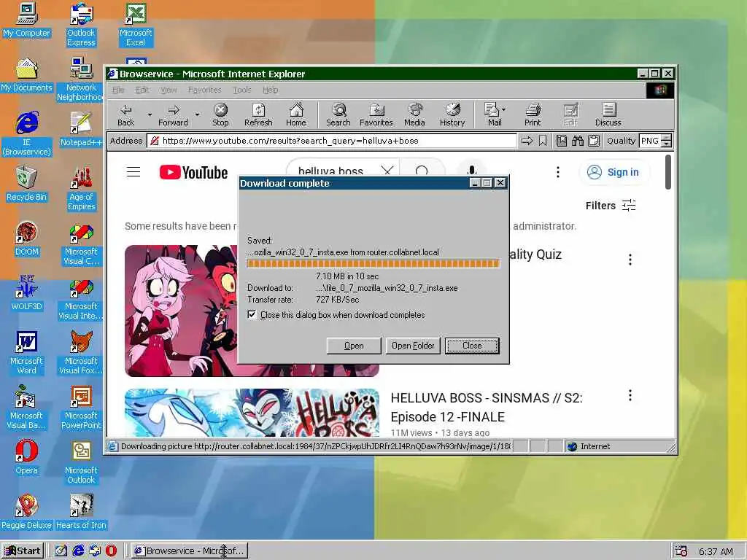Image resolution: width=747 pixels, height=560 pixels.
Task: Click the YouTube logo
Action: click(x=193, y=172)
